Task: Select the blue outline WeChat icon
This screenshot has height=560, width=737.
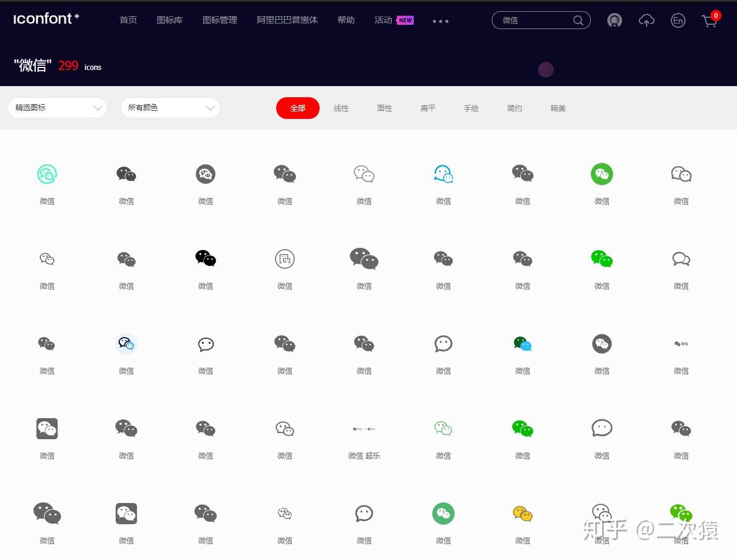Action: (x=443, y=174)
